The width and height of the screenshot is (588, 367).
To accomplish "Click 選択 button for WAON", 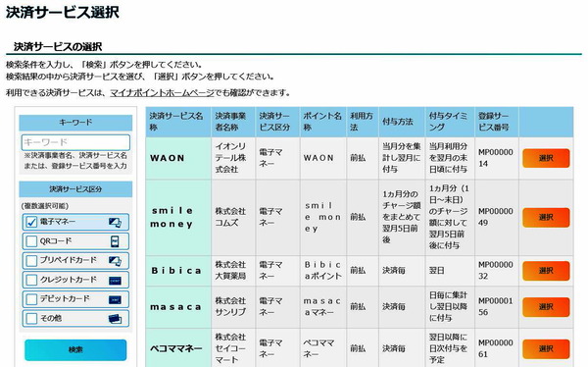I will pos(546,158).
